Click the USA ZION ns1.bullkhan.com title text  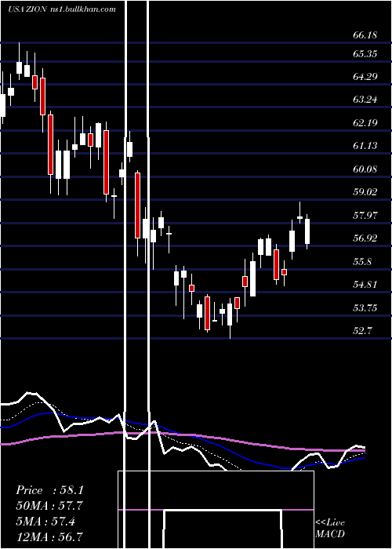click(x=62, y=9)
